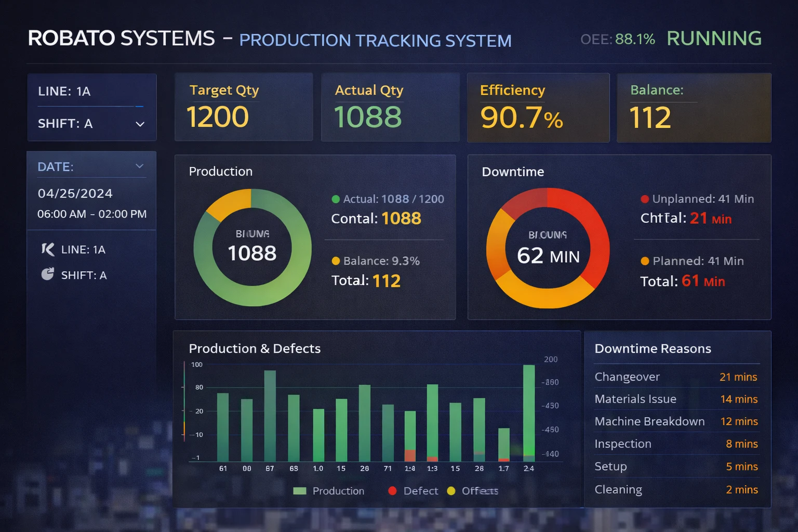This screenshot has height=532, width=798.
Task: Select the Changeover downtime reason row
Action: [x=676, y=377]
